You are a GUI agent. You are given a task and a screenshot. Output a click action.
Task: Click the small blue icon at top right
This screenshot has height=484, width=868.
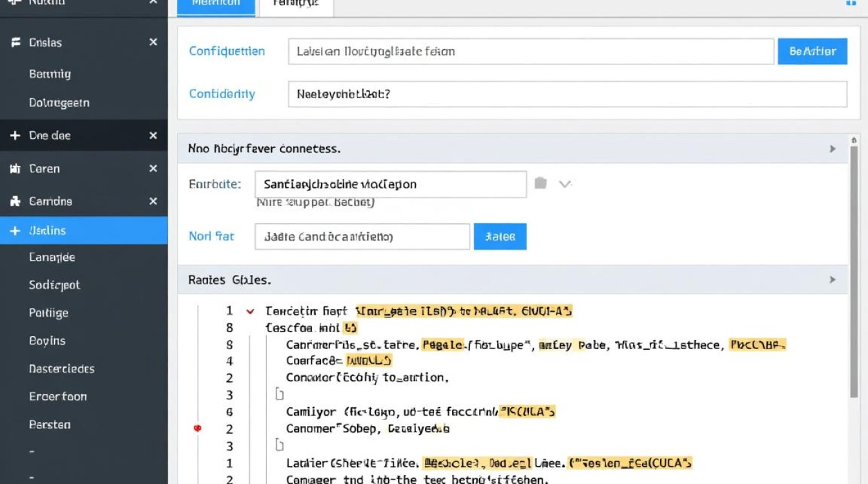tap(851, 3)
